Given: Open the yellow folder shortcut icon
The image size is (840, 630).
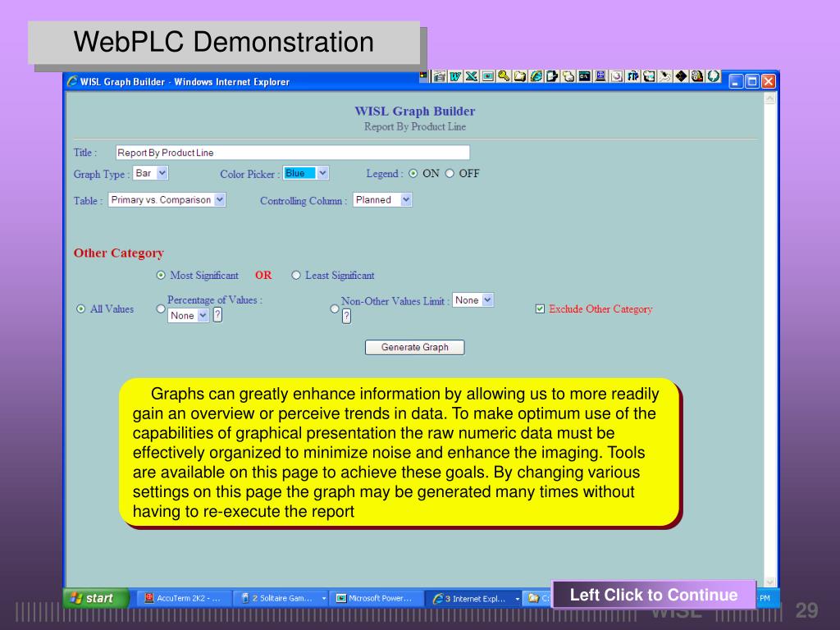Looking at the screenshot, I should (x=519, y=76).
